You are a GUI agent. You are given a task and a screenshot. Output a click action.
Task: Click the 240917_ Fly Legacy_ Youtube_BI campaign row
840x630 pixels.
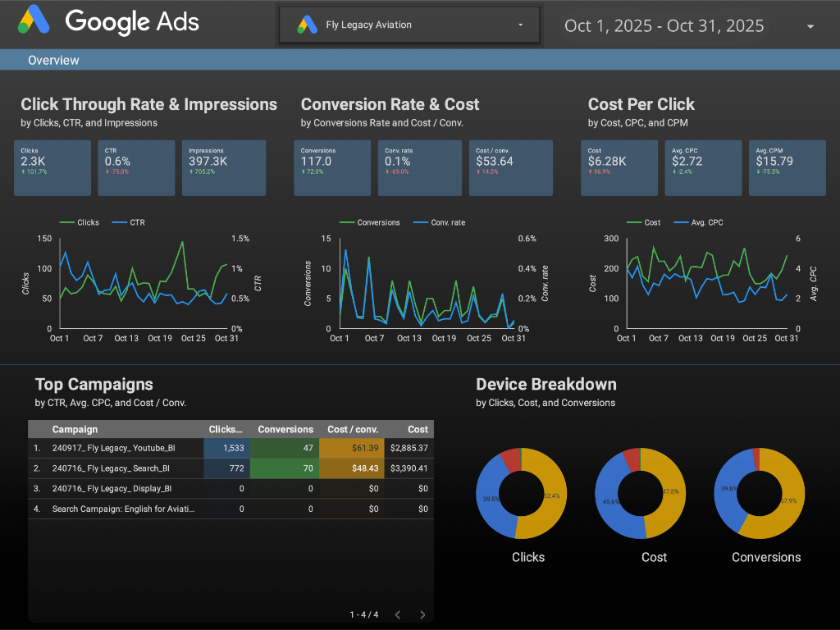pos(231,448)
